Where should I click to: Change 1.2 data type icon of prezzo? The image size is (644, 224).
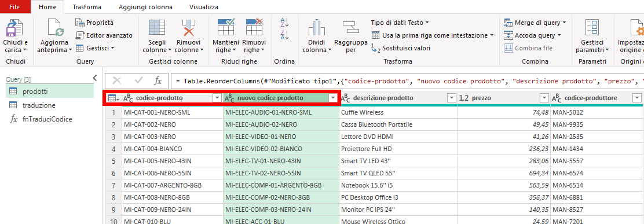pos(464,98)
